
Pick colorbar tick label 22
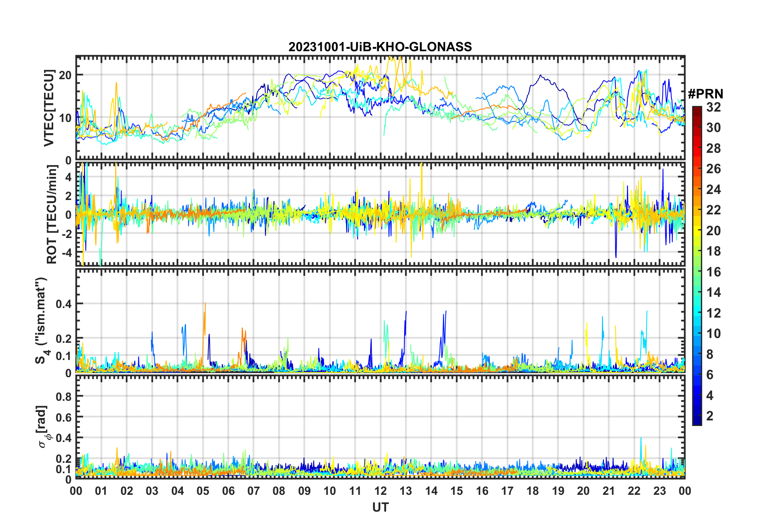pyautogui.click(x=714, y=210)
